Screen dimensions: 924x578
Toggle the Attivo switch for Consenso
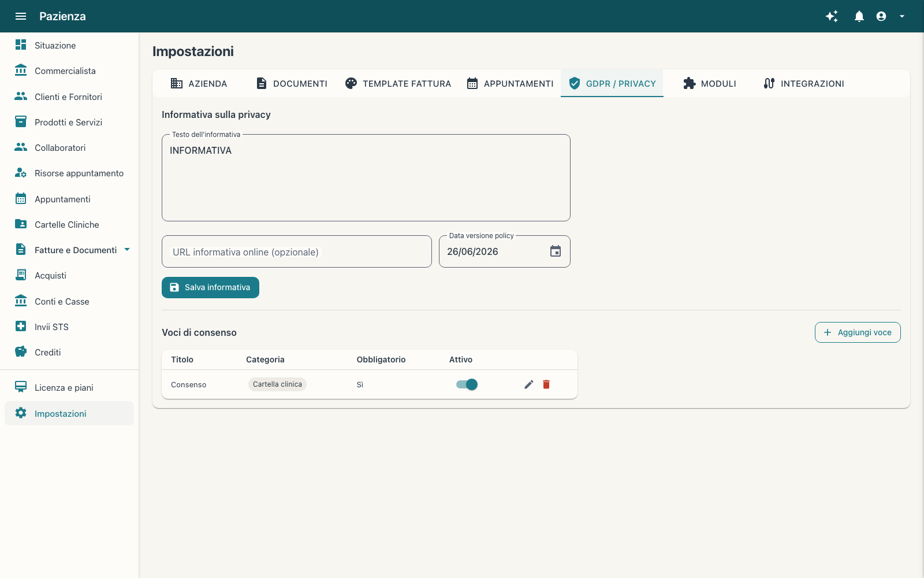point(467,384)
